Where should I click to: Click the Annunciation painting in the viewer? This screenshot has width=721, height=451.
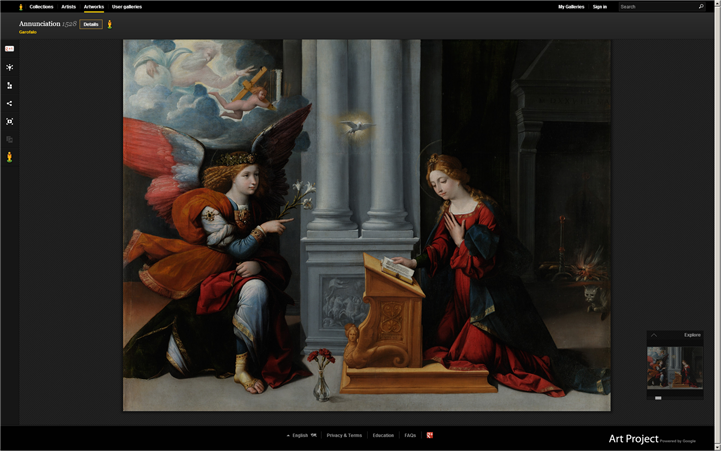click(366, 225)
